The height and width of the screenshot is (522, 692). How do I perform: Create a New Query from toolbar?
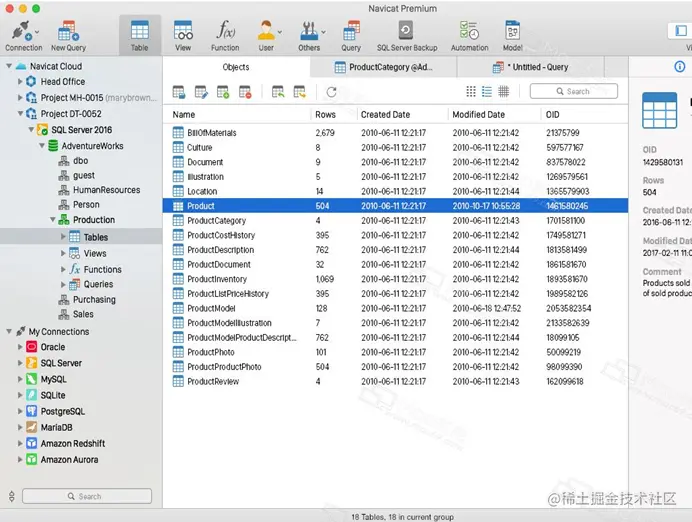point(68,36)
